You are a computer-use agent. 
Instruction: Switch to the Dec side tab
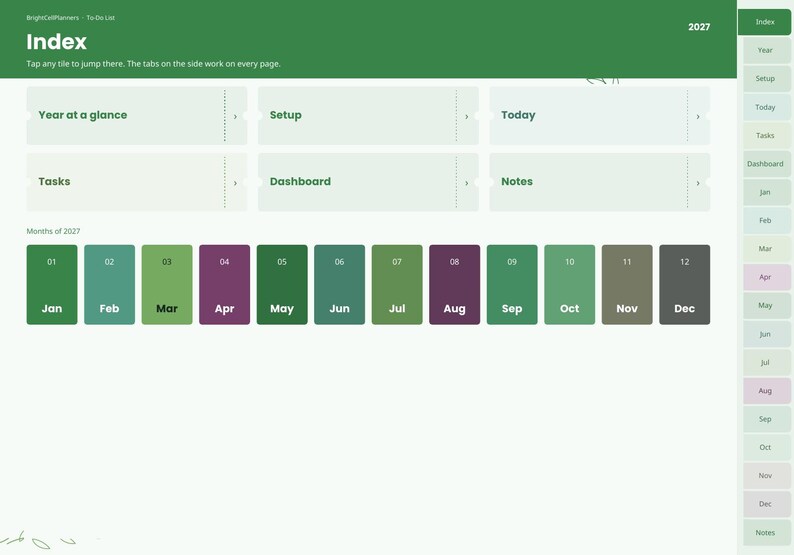tap(767, 504)
